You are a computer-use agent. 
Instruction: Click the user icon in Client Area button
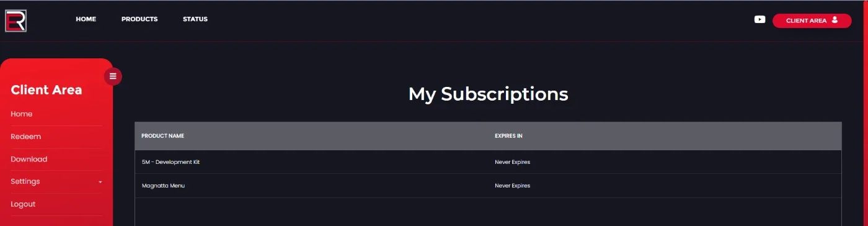click(835, 20)
